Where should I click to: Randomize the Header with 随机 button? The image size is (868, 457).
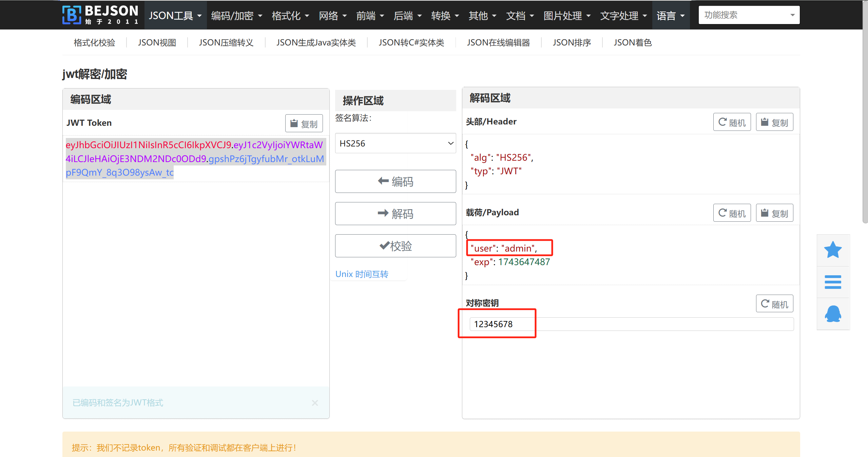732,122
